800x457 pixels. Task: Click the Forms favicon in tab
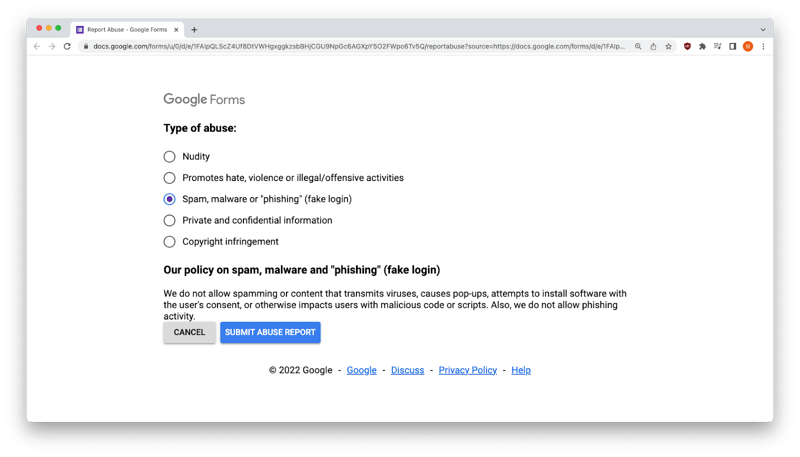pyautogui.click(x=80, y=30)
